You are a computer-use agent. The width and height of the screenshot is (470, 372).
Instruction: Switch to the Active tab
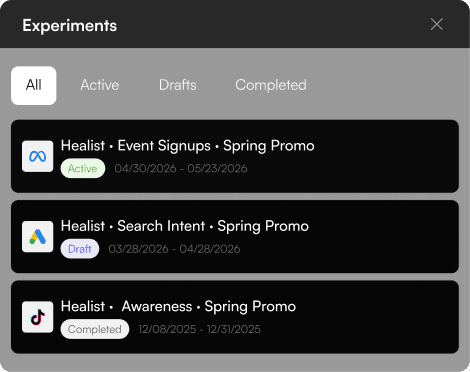coord(100,85)
